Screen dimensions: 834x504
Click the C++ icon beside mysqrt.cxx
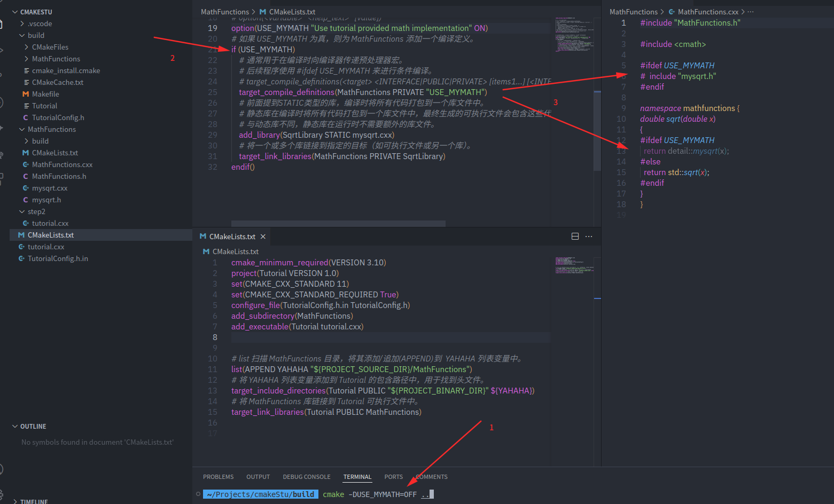(26, 188)
